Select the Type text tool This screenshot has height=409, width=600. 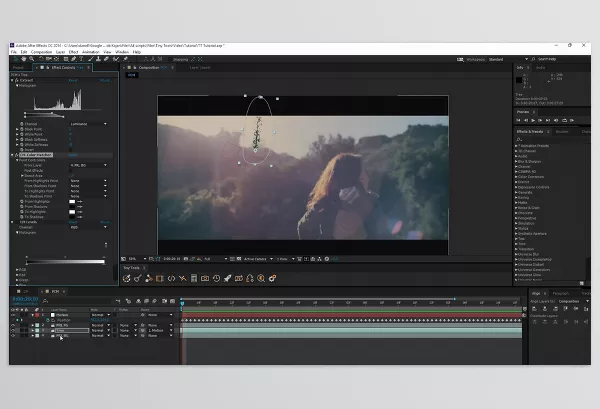point(81,59)
